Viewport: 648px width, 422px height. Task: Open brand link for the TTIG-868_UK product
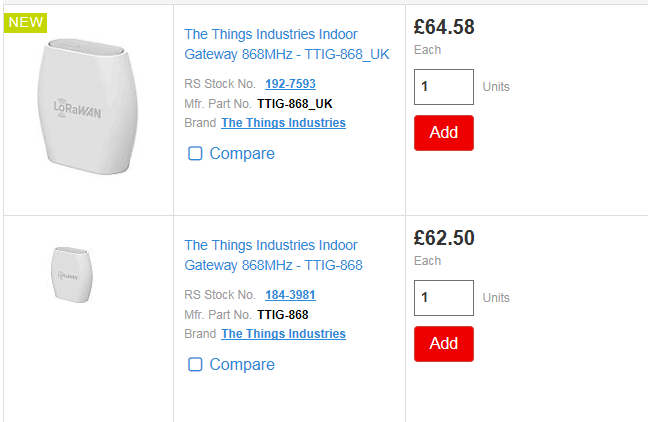[x=284, y=123]
